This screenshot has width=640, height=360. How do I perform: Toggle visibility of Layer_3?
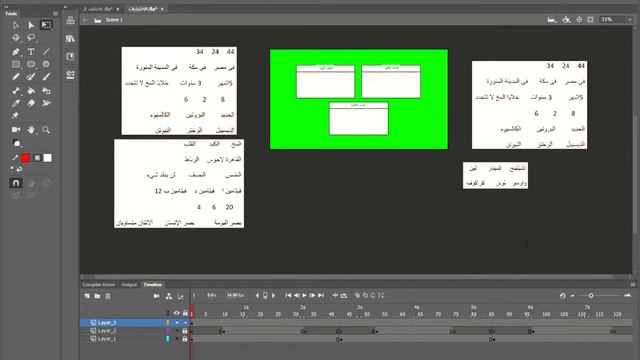point(177,322)
